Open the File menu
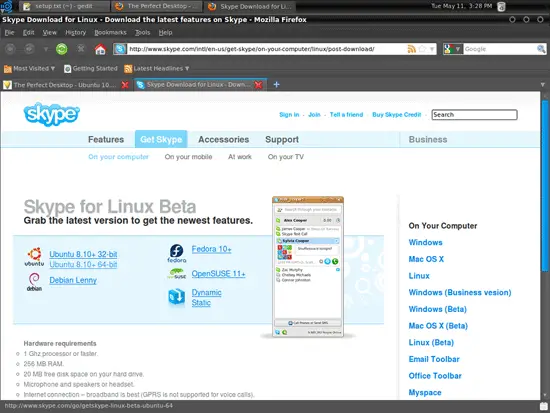This screenshot has height=413, width=550. coord(9,33)
